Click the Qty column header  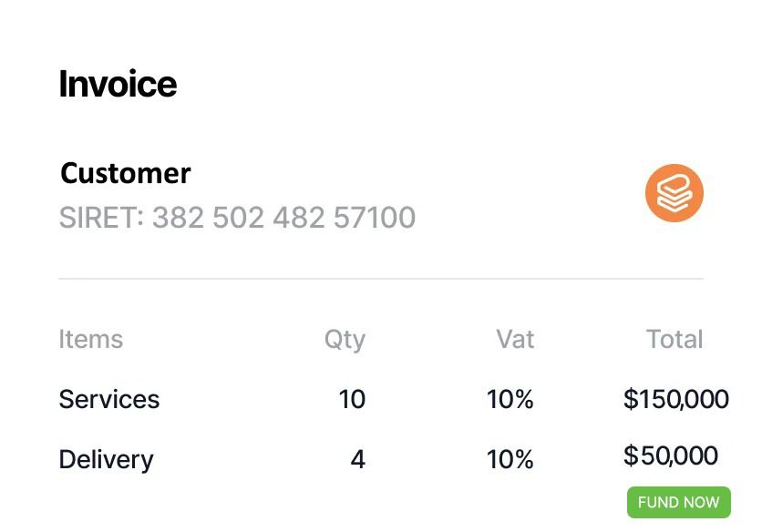[345, 340]
